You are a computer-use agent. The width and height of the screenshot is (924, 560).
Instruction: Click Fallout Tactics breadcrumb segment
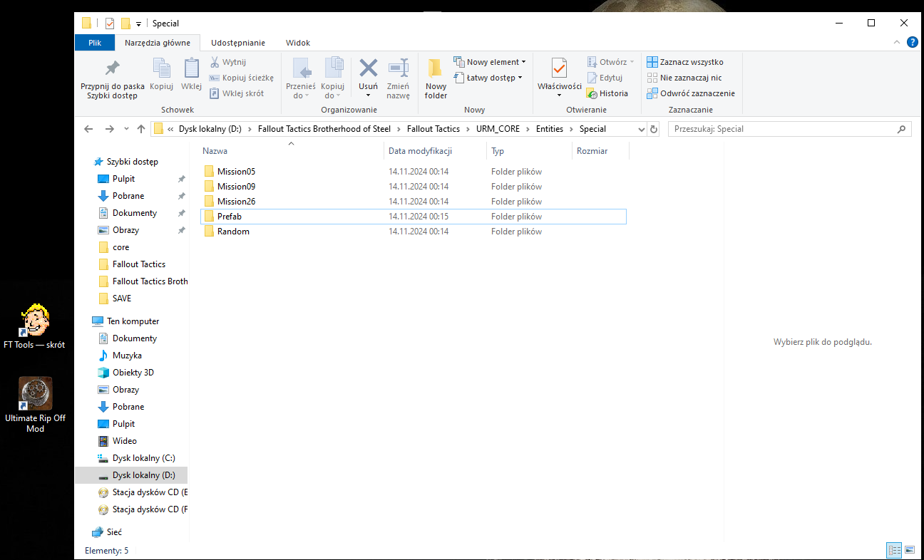[433, 129]
